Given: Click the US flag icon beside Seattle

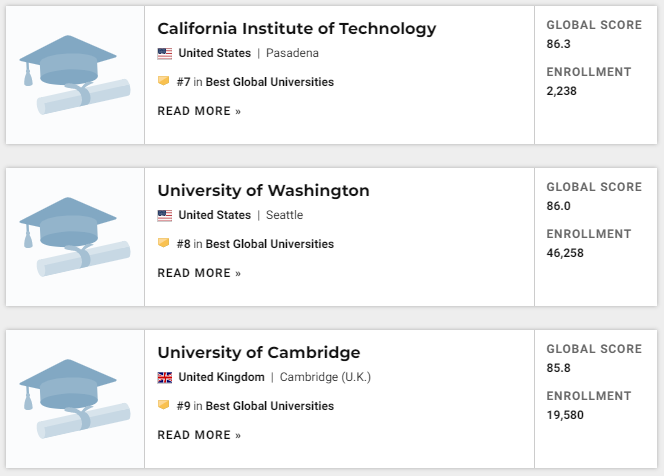Looking at the screenshot, I should 165,216.
